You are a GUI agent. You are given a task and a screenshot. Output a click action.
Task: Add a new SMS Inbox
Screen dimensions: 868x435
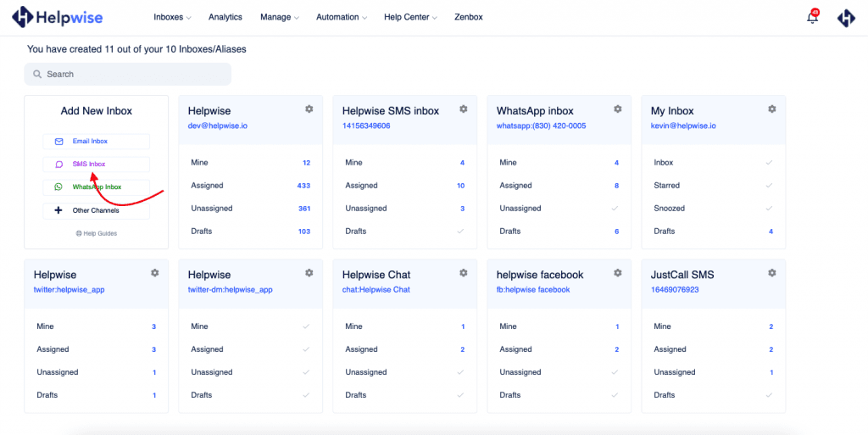(x=96, y=165)
